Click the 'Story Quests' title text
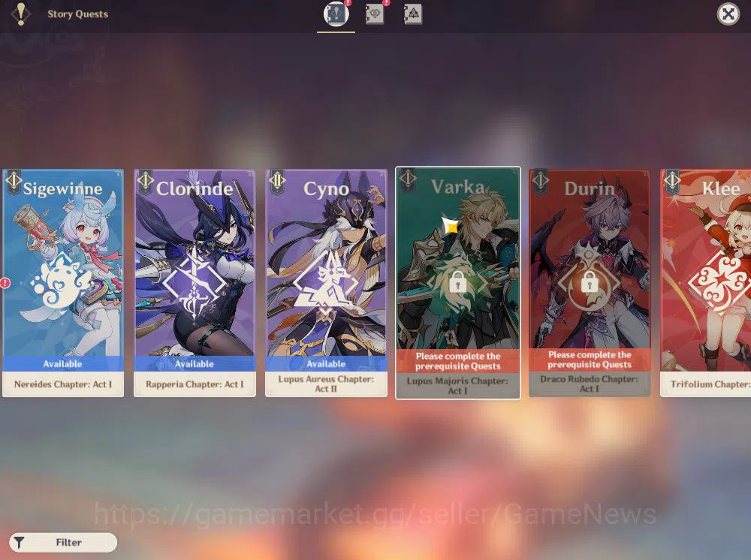The width and height of the screenshot is (751, 560). (x=77, y=14)
